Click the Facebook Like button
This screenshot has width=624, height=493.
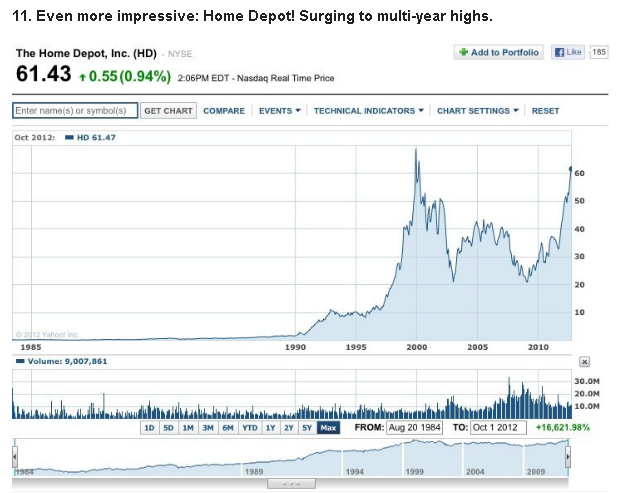(x=568, y=52)
